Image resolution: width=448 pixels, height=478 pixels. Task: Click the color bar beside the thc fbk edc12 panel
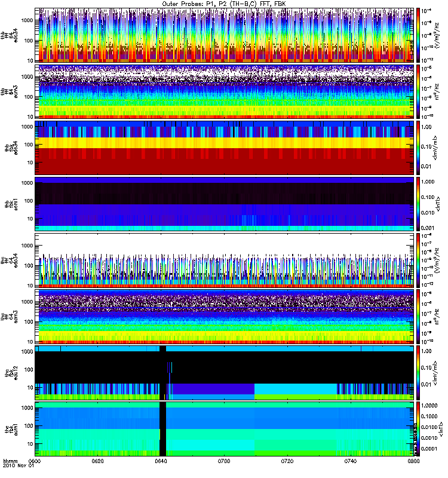pos(418,373)
